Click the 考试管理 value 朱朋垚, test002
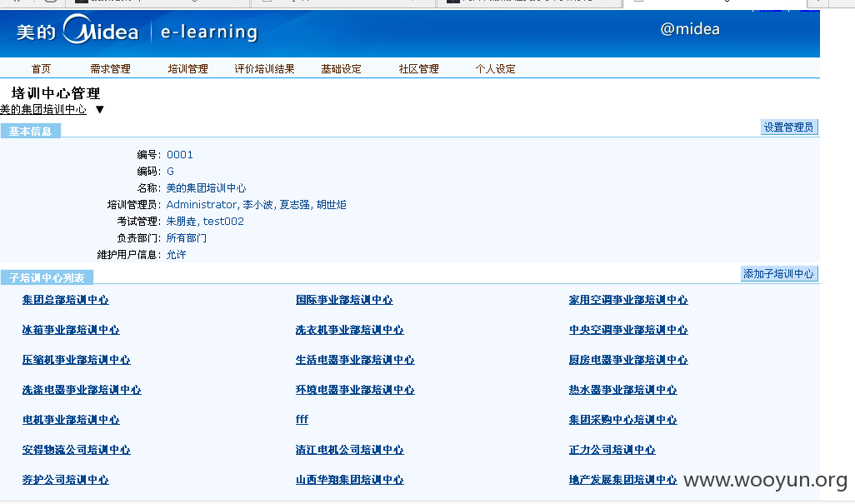 (x=205, y=222)
